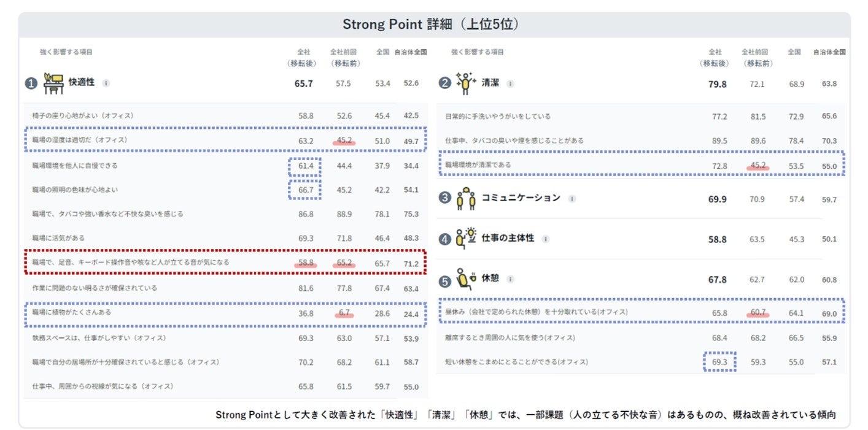
Task: Open the info icon next to コミュニケーション
Action: [572, 199]
